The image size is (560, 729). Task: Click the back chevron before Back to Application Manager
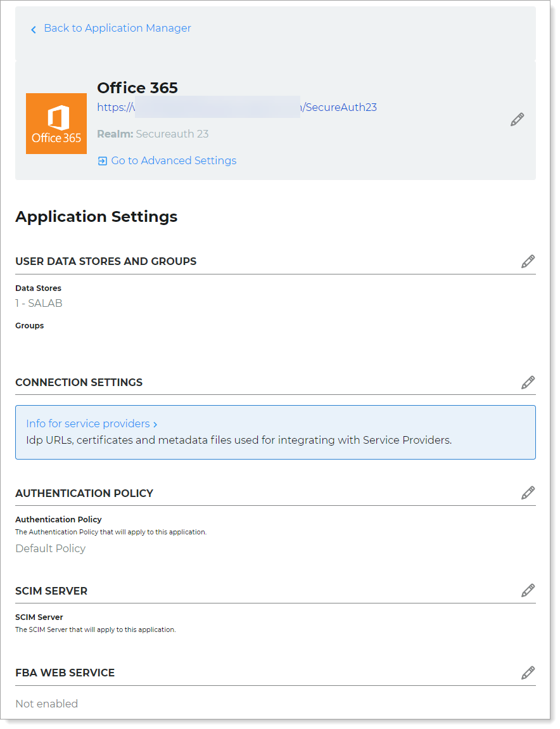[x=33, y=29]
